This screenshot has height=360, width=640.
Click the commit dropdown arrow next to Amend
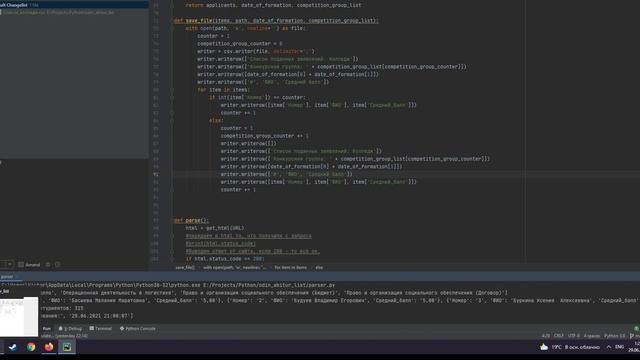9,264
